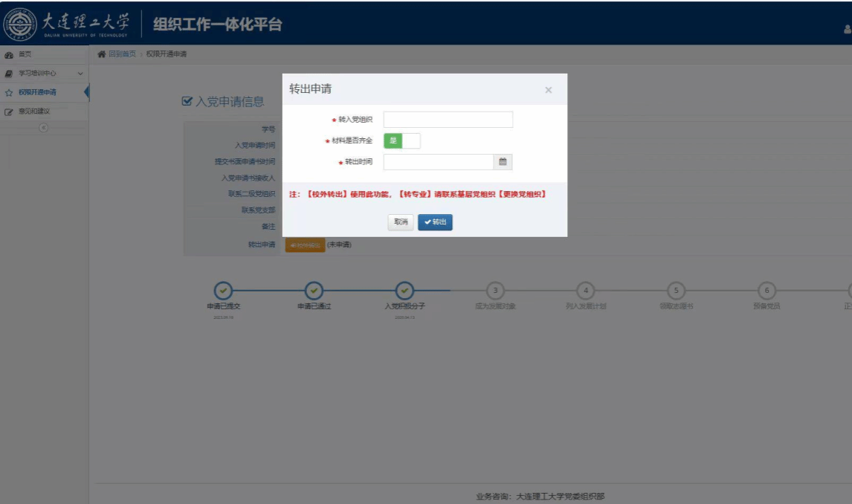
Task: Open the 权限开通申请 sidebar menu item
Action: (x=37, y=93)
